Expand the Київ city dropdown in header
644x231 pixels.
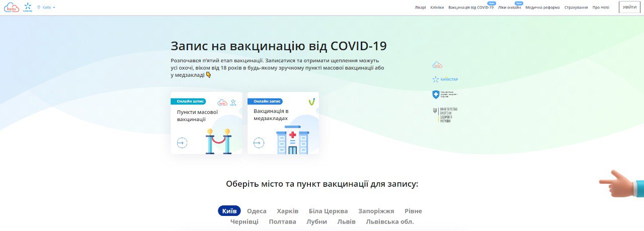tap(49, 8)
